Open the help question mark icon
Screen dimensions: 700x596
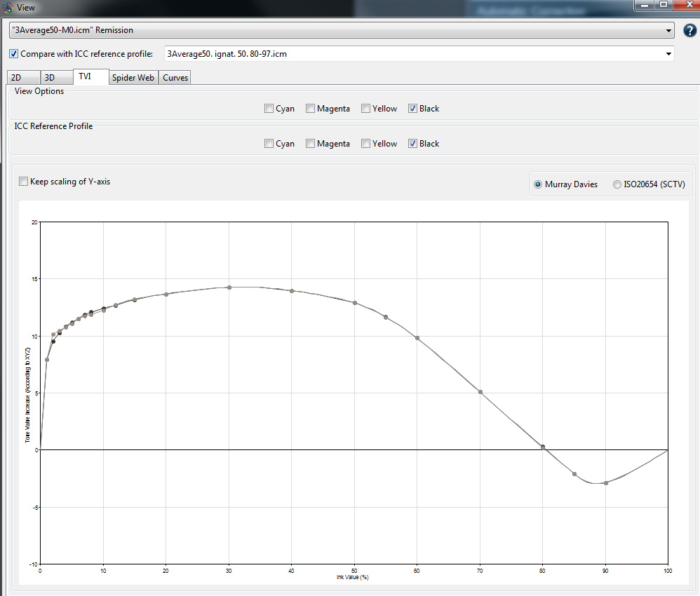[x=689, y=30]
